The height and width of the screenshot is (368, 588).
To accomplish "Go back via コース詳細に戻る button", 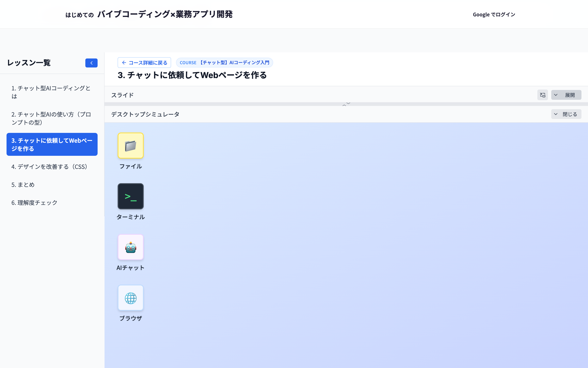I will (144, 63).
